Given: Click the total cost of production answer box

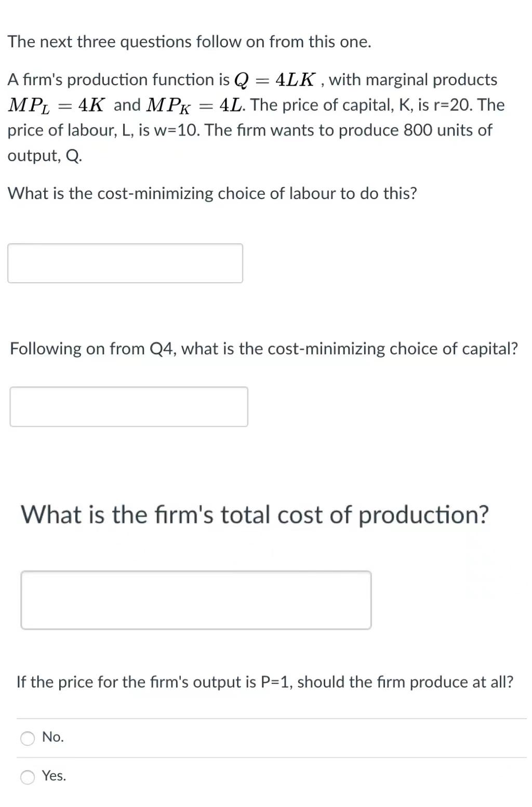Looking at the screenshot, I should click(x=196, y=600).
